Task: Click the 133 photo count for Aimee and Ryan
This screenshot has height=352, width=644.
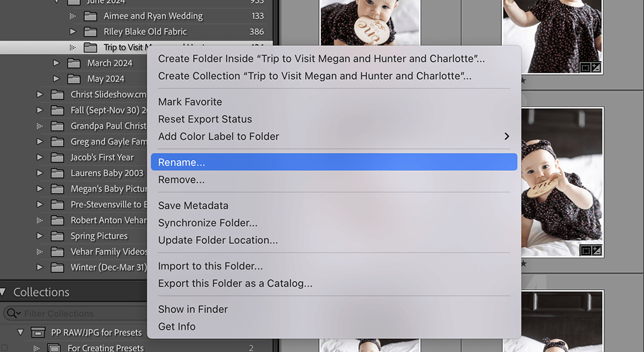Action: pos(257,16)
